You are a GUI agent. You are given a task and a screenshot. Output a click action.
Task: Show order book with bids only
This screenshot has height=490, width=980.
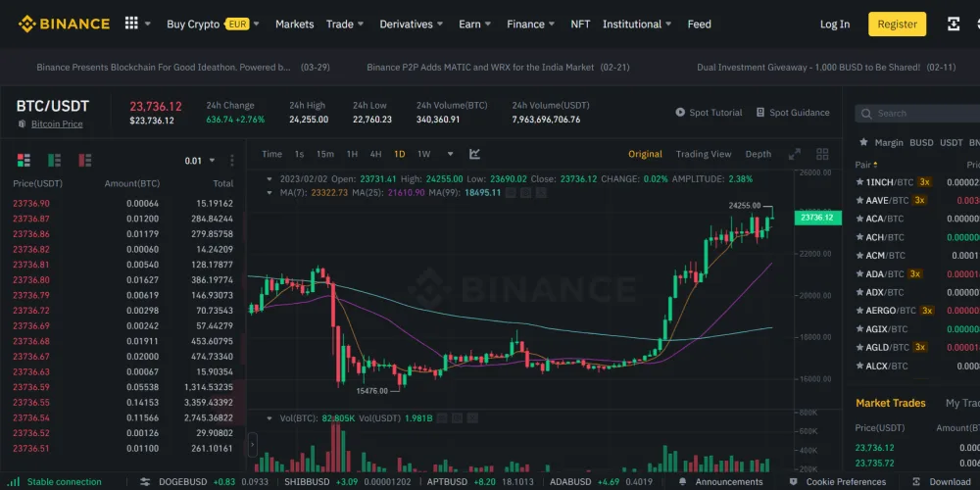click(x=55, y=160)
